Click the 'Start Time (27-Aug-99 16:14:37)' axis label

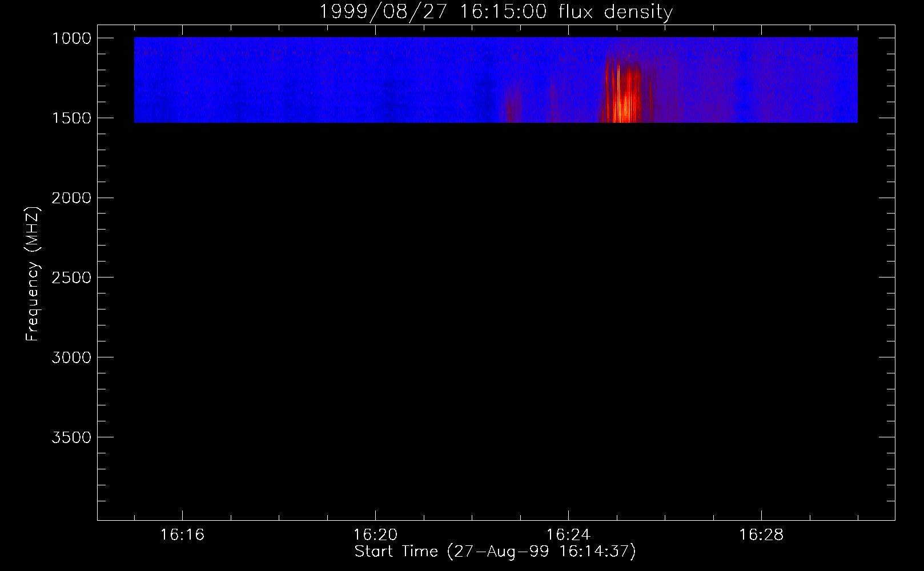pos(495,552)
